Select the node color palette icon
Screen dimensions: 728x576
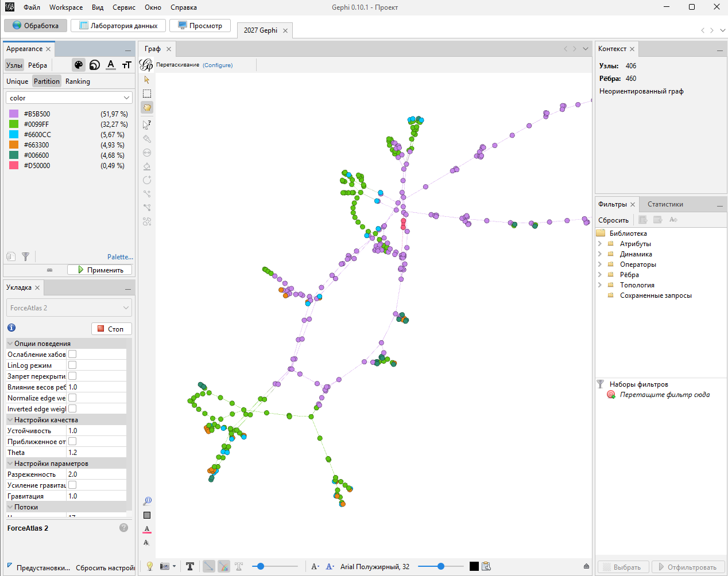coord(79,65)
